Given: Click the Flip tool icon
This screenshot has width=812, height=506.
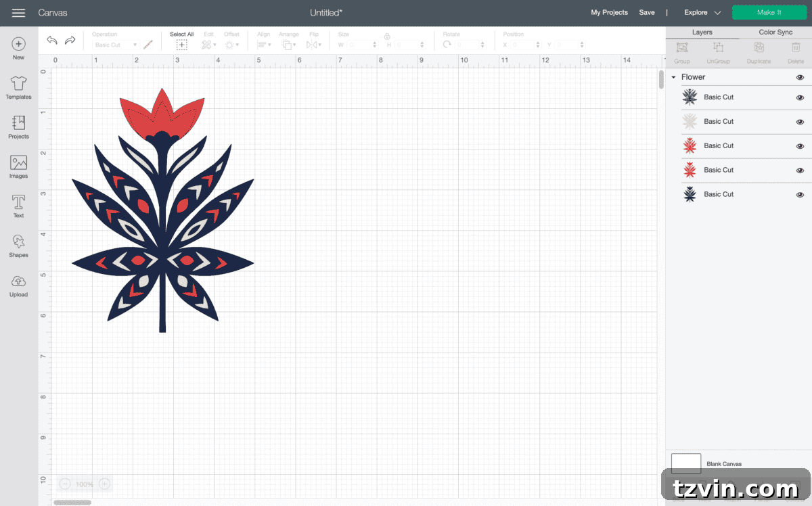Looking at the screenshot, I should tap(311, 45).
